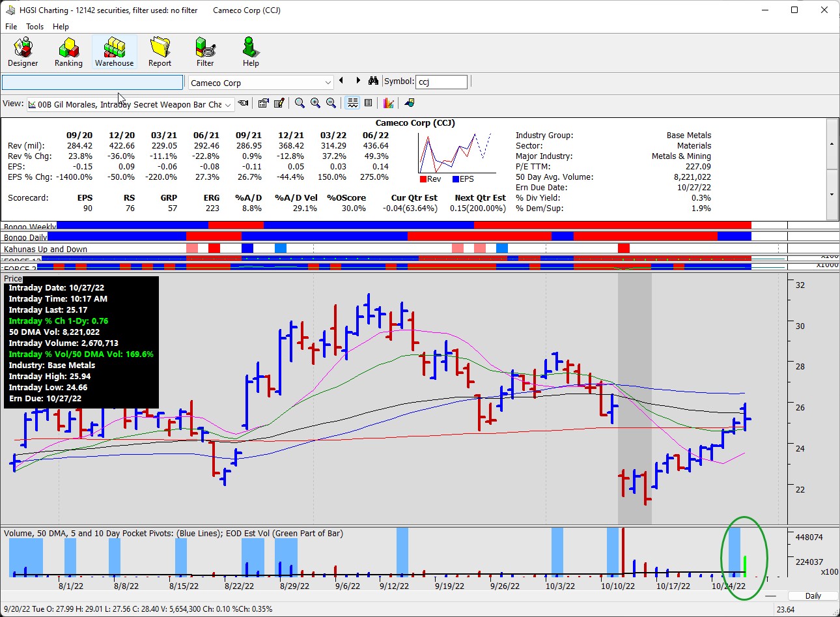Click the zoom in magnifier icon

[315, 103]
